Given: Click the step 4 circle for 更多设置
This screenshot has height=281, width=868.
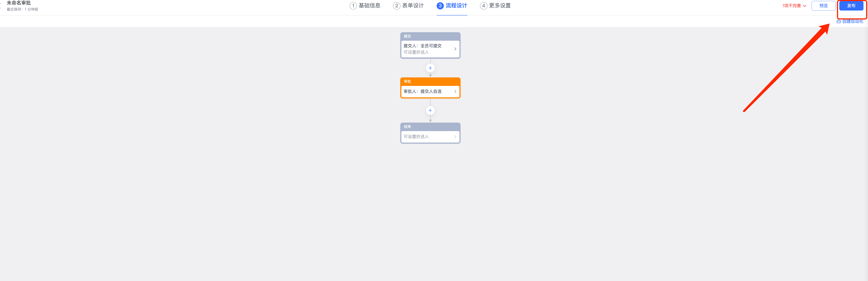Looking at the screenshot, I should [x=483, y=6].
